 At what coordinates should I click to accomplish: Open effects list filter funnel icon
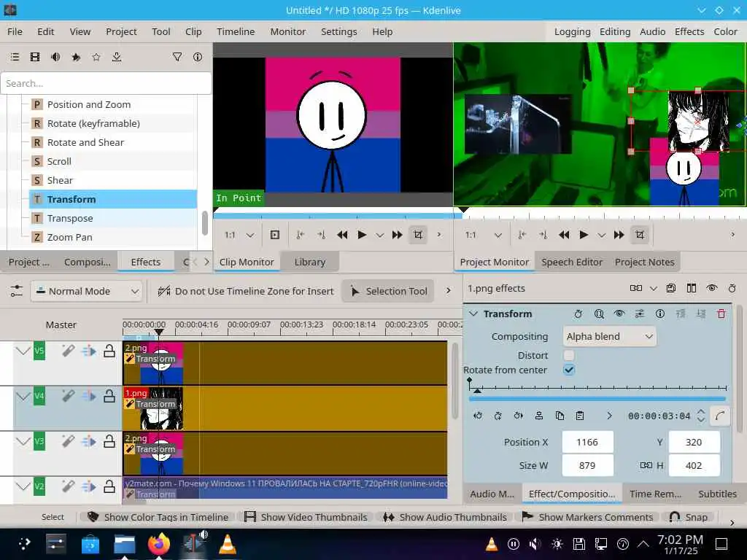(177, 57)
